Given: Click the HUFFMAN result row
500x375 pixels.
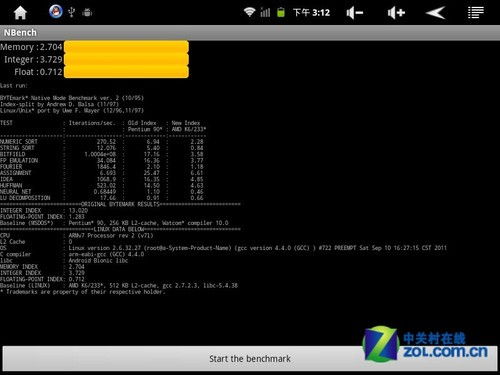Looking at the screenshot, I should coord(102,185).
